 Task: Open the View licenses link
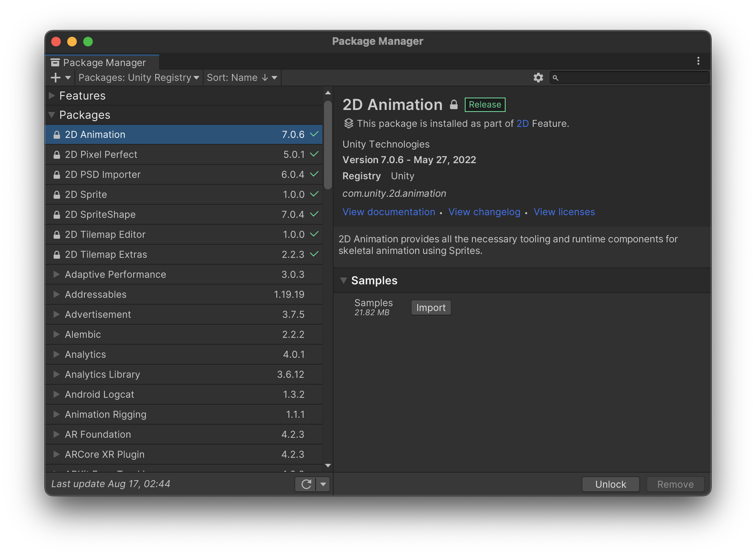pos(564,212)
